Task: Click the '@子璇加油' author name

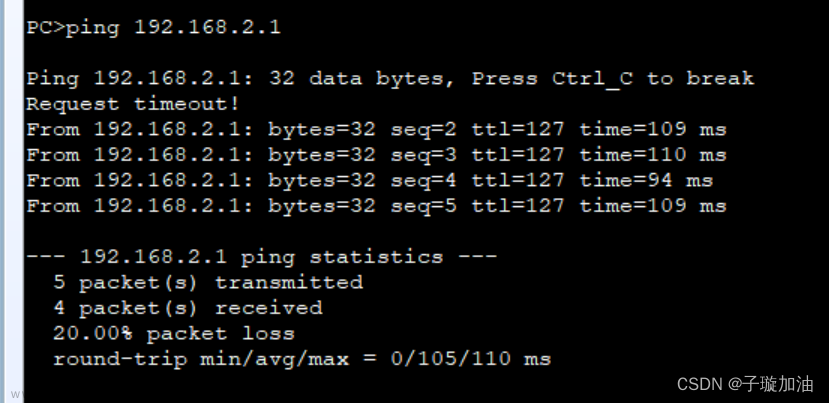Action: coord(770,384)
